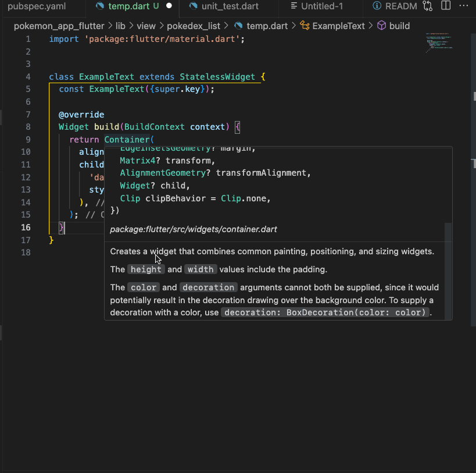Expand the view breadcrumb dropdown
The image size is (476, 473).
pyautogui.click(x=146, y=26)
